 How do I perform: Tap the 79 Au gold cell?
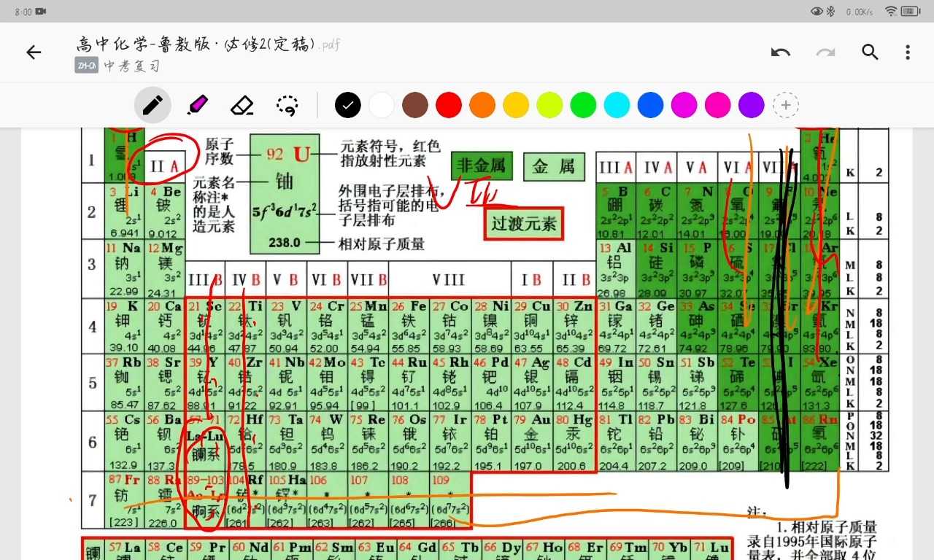[533, 442]
